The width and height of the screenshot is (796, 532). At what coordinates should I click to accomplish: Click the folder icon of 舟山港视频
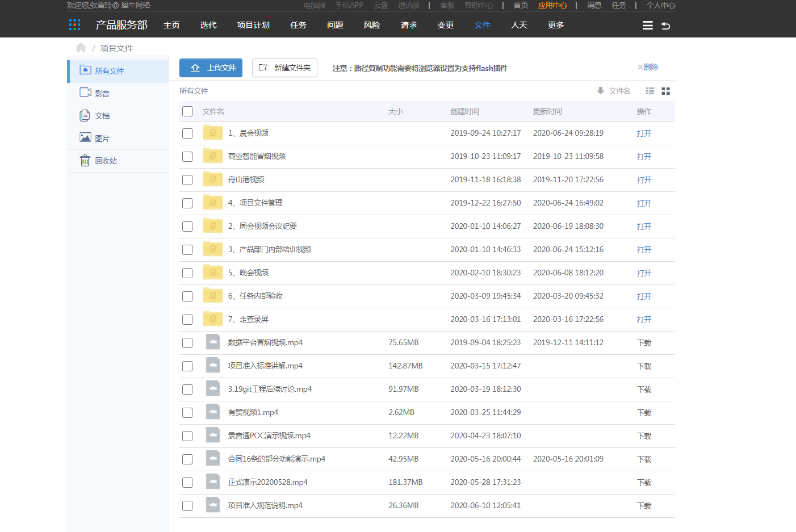coord(213,179)
